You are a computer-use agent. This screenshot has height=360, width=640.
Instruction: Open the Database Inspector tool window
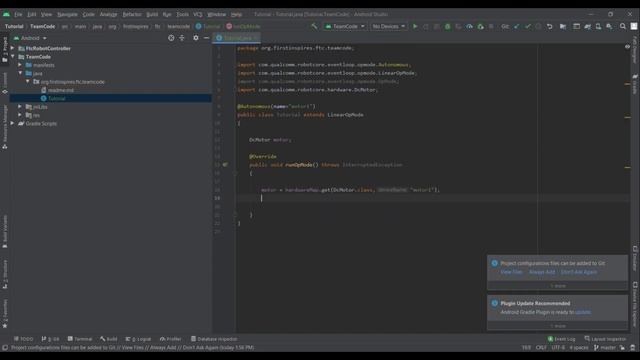click(x=214, y=339)
